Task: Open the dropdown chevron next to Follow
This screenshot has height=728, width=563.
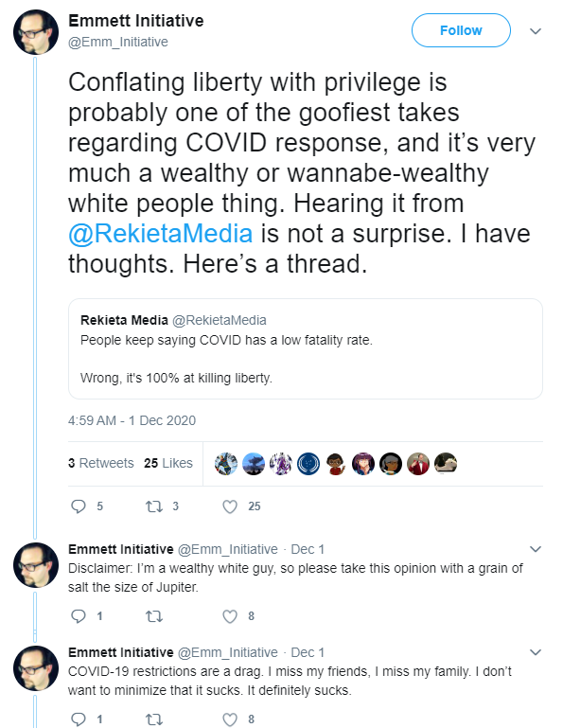Action: [x=536, y=31]
